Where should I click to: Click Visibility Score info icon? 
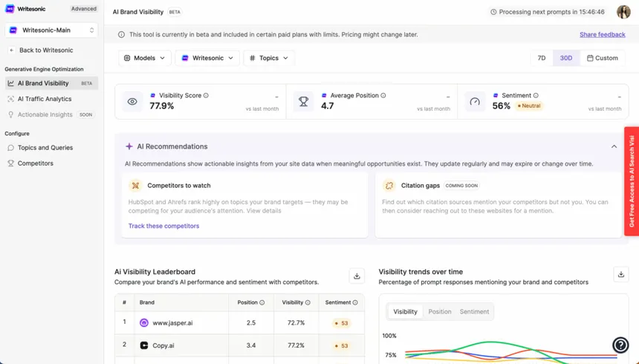[x=207, y=96]
